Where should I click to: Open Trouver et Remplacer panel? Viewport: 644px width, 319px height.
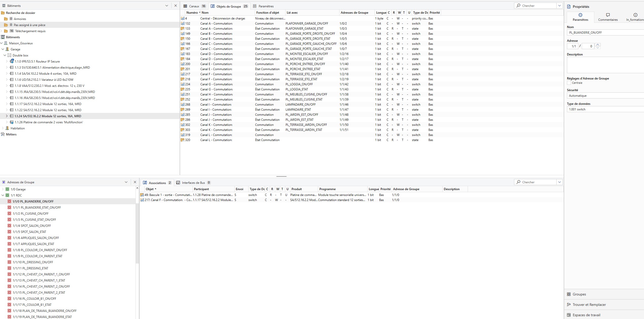(x=589, y=305)
